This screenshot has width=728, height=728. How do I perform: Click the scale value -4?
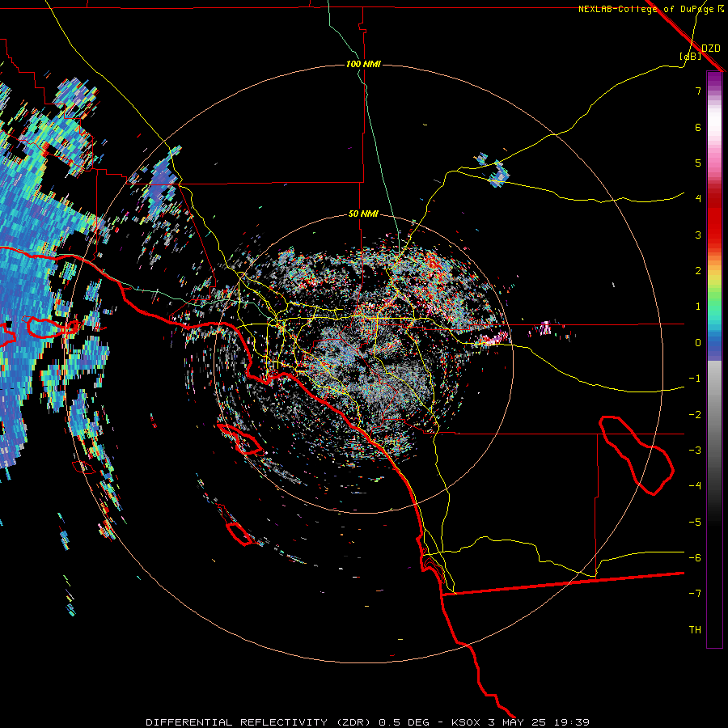(695, 486)
